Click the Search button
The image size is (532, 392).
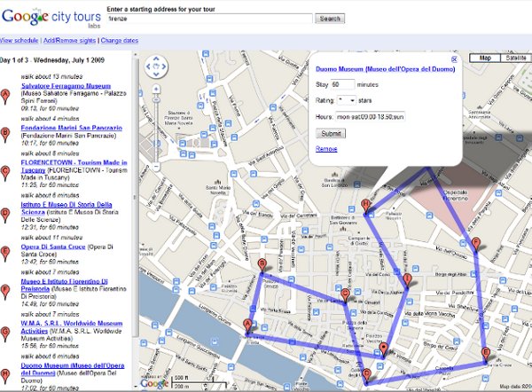pos(330,19)
